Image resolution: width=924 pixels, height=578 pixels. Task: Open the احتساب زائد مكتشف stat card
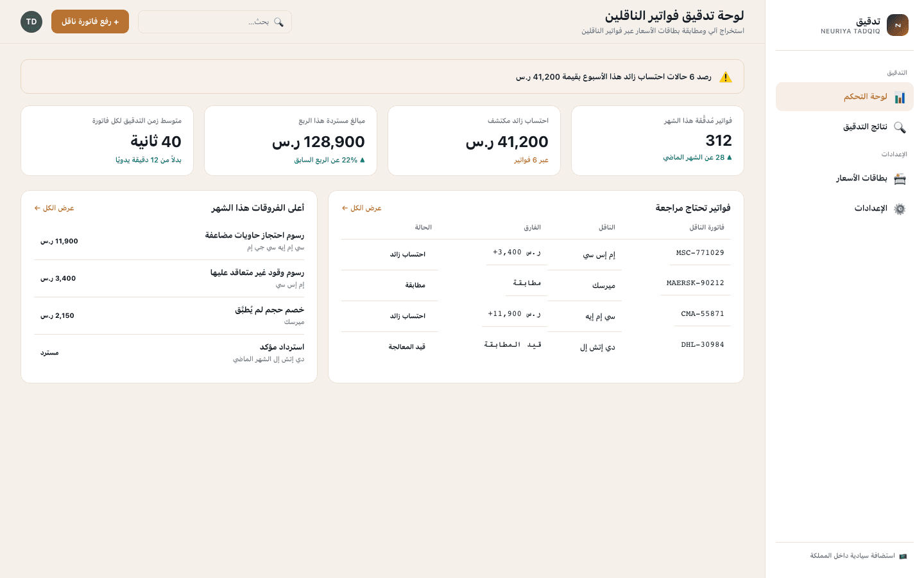[x=474, y=141]
